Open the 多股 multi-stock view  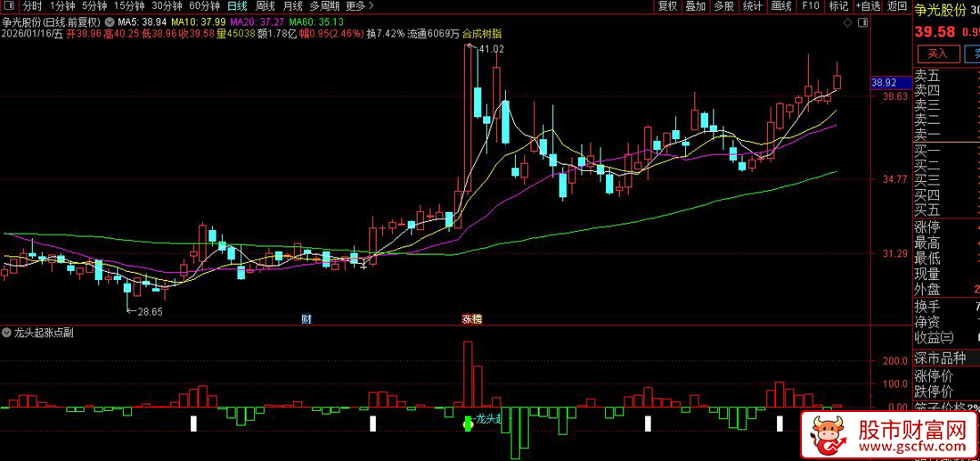723,6
